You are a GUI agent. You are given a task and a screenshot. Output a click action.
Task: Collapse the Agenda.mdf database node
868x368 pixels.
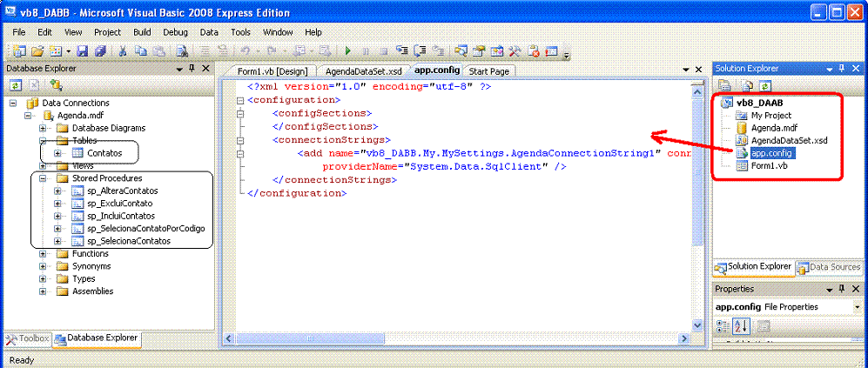click(29, 116)
